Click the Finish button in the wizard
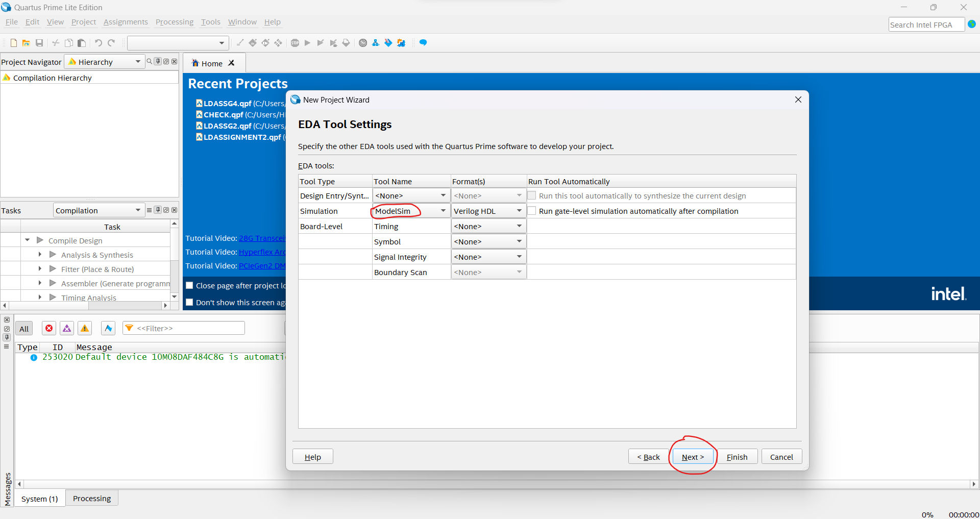The width and height of the screenshot is (980, 519). pyautogui.click(x=737, y=456)
